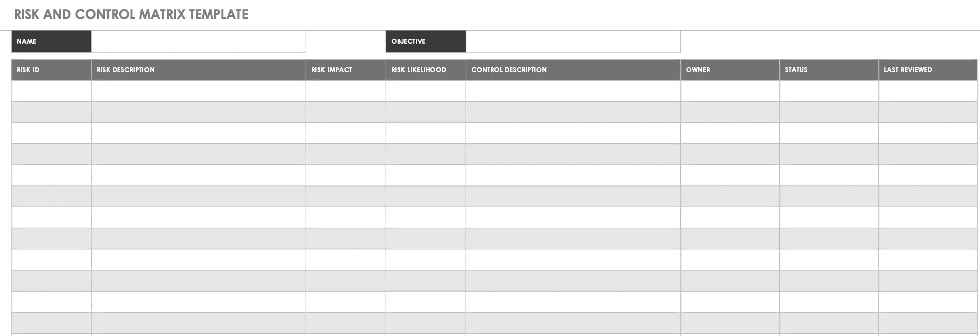
Task: Select the Risk Description column header
Action: 198,70
